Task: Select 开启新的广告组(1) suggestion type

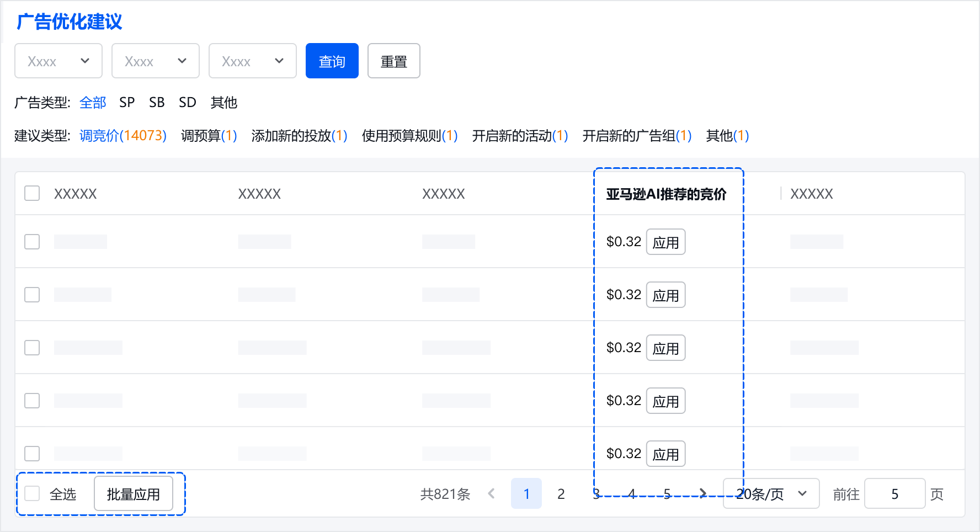Action: pos(637,136)
